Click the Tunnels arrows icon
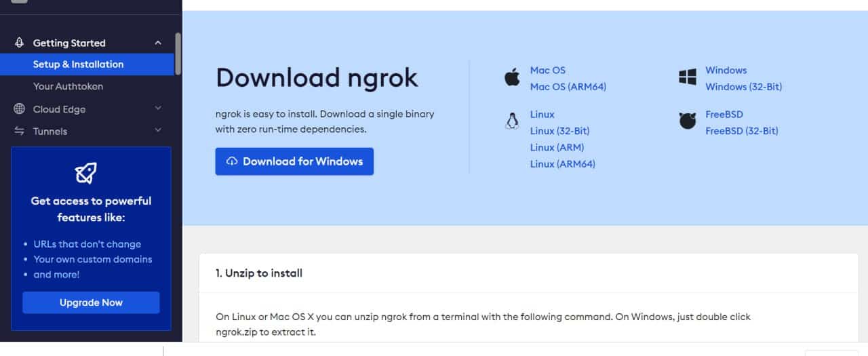 (x=20, y=131)
